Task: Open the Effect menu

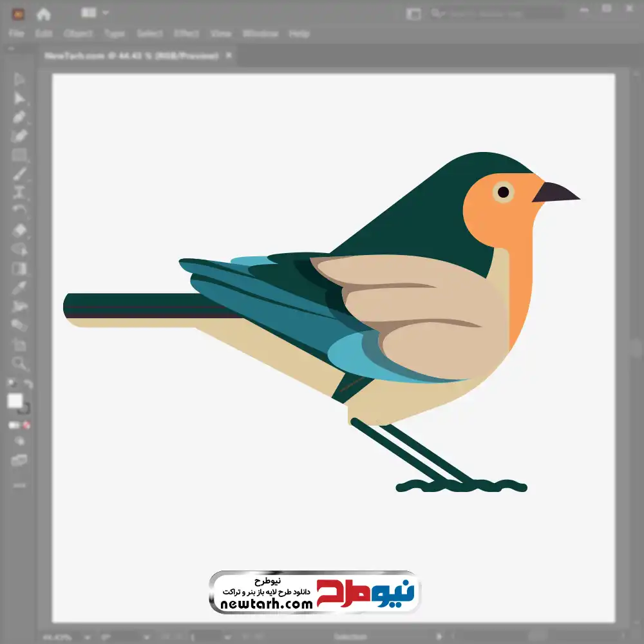Action: (x=187, y=33)
